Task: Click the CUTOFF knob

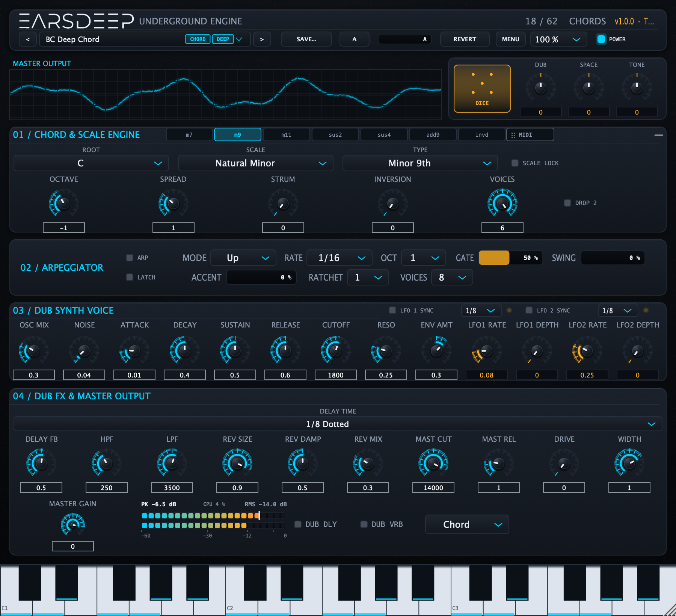Action: tap(335, 350)
